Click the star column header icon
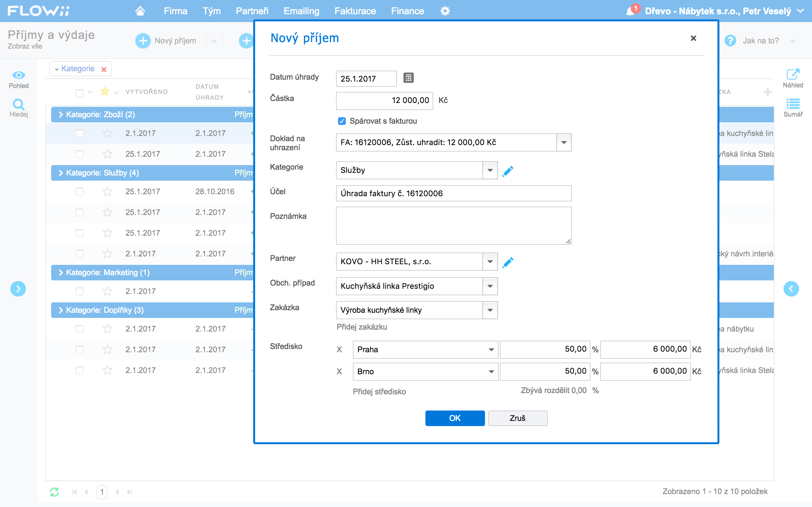 tap(105, 91)
